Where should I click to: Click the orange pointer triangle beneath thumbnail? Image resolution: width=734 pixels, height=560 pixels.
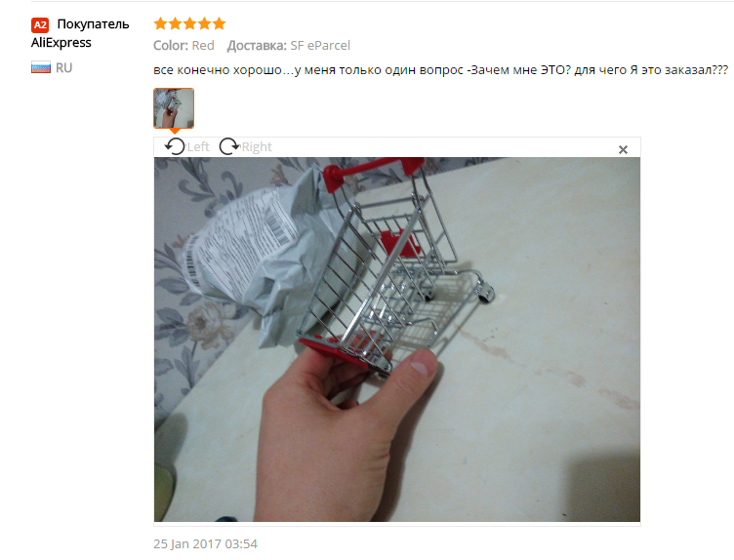pyautogui.click(x=174, y=132)
